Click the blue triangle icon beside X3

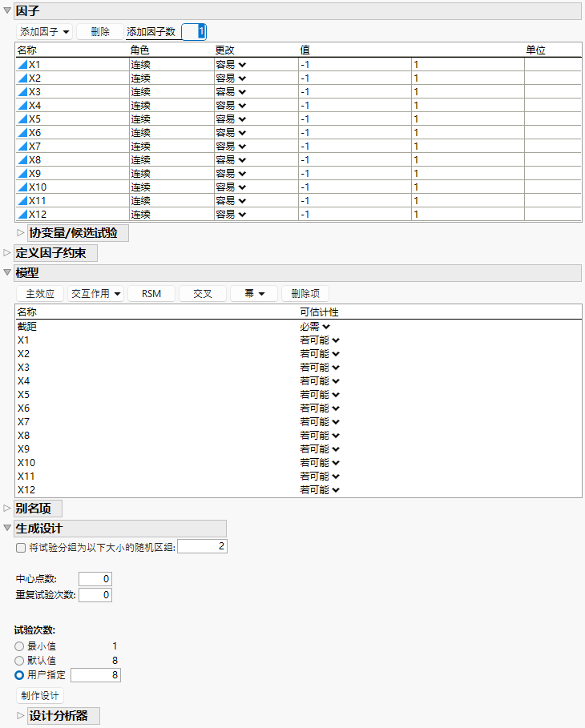(x=22, y=92)
